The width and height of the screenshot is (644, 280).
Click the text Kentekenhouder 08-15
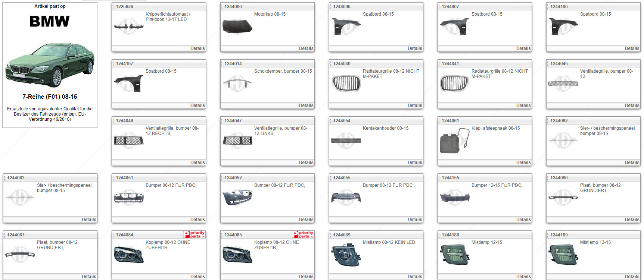pyautogui.click(x=386, y=128)
